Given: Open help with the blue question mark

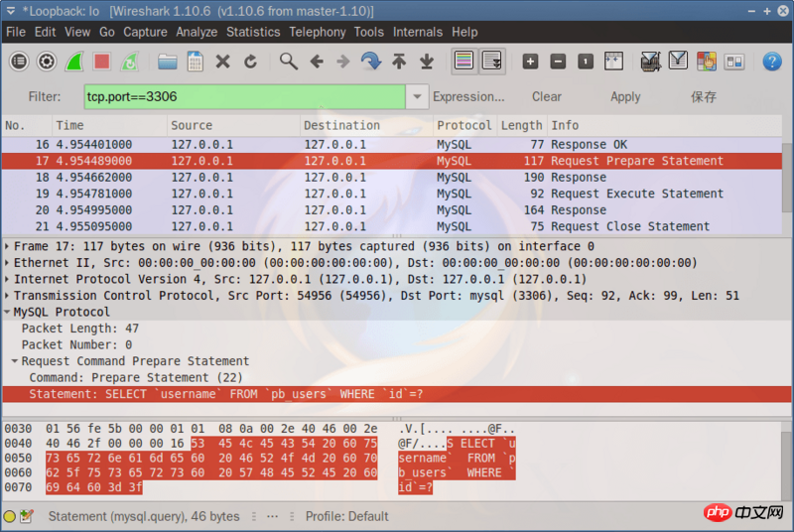Looking at the screenshot, I should (x=772, y=62).
